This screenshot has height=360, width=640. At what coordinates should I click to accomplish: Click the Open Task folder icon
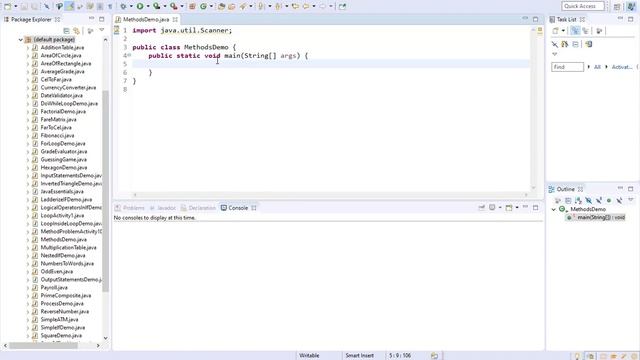pos(231,6)
